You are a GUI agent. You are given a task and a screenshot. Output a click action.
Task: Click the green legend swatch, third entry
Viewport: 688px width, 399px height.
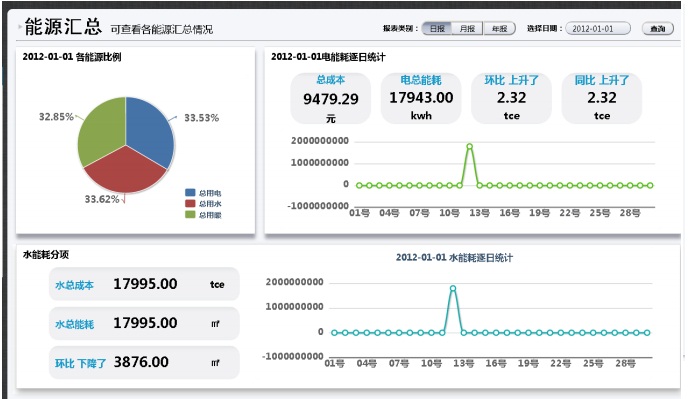coord(190,215)
